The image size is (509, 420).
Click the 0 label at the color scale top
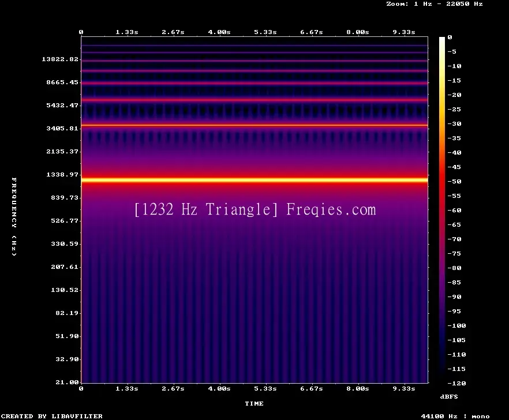pyautogui.click(x=450, y=37)
